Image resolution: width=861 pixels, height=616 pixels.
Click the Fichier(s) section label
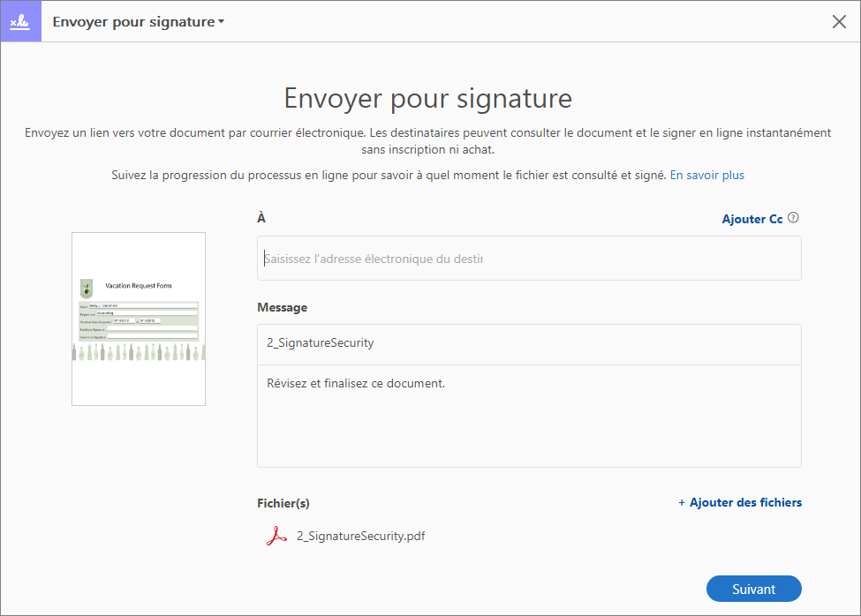283,503
